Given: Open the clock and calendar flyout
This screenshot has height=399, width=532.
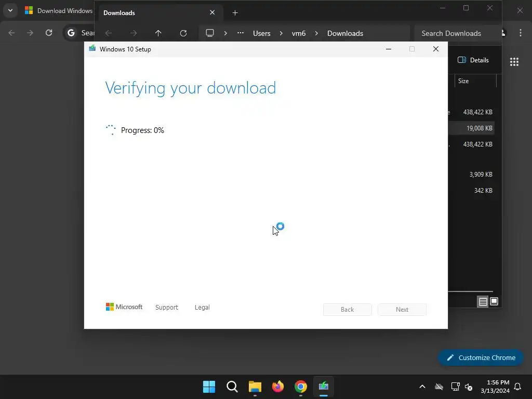Looking at the screenshot, I should 495,387.
